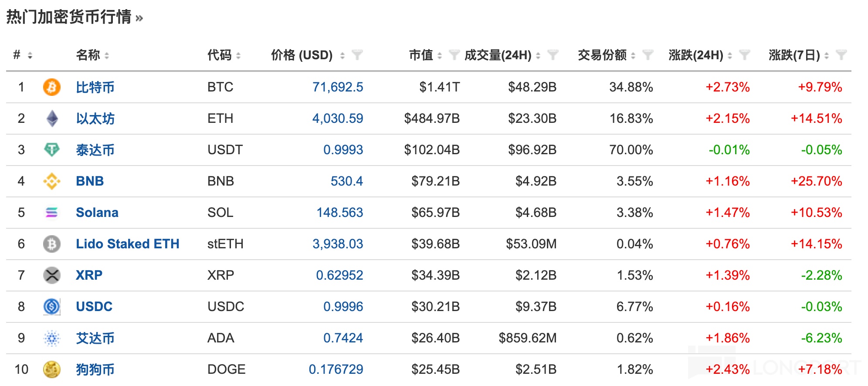
Task: Click the Solana striped logo icon
Action: click(x=52, y=213)
